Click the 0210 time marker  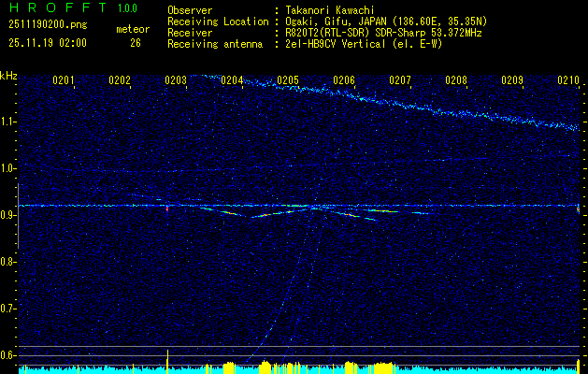coord(568,80)
